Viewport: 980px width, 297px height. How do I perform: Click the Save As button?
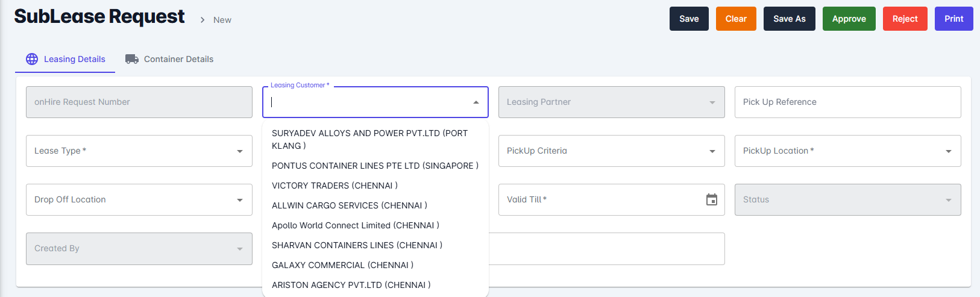click(x=789, y=19)
